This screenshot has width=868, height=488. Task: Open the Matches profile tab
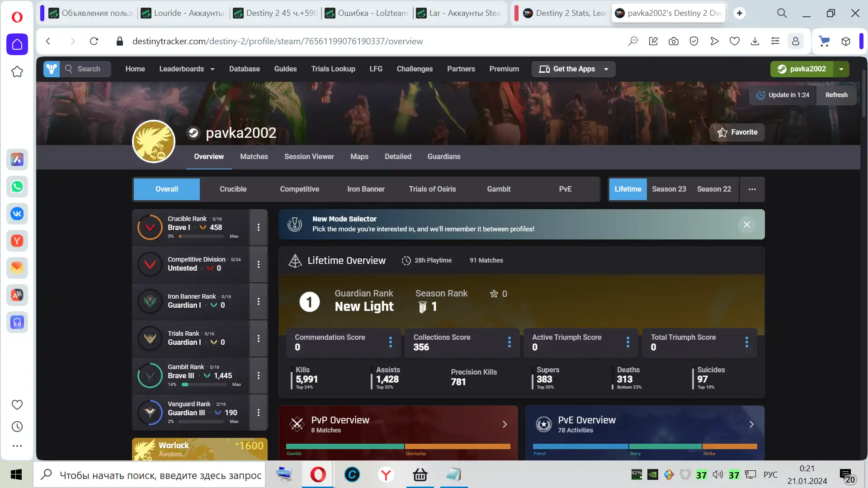click(x=254, y=157)
